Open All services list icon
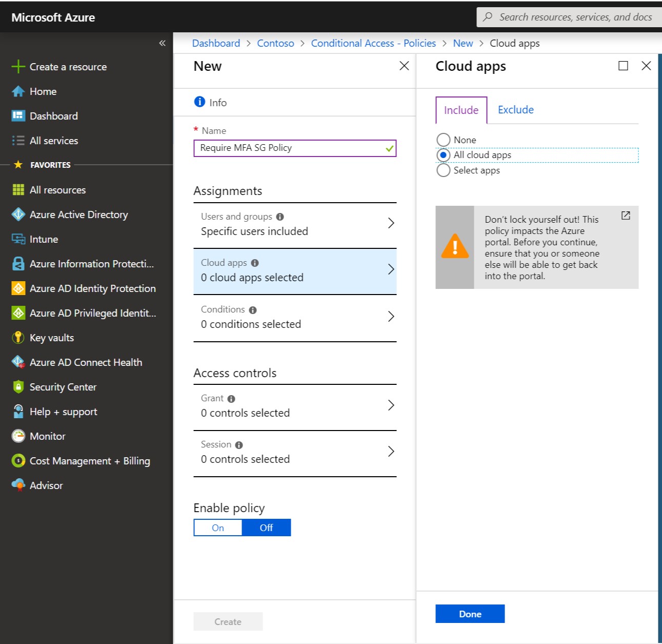 click(18, 141)
